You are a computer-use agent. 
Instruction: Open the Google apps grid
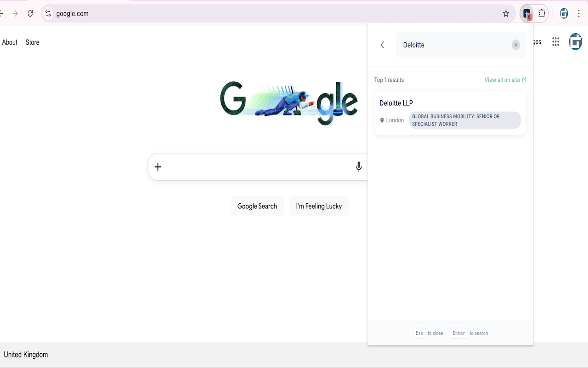(x=555, y=42)
